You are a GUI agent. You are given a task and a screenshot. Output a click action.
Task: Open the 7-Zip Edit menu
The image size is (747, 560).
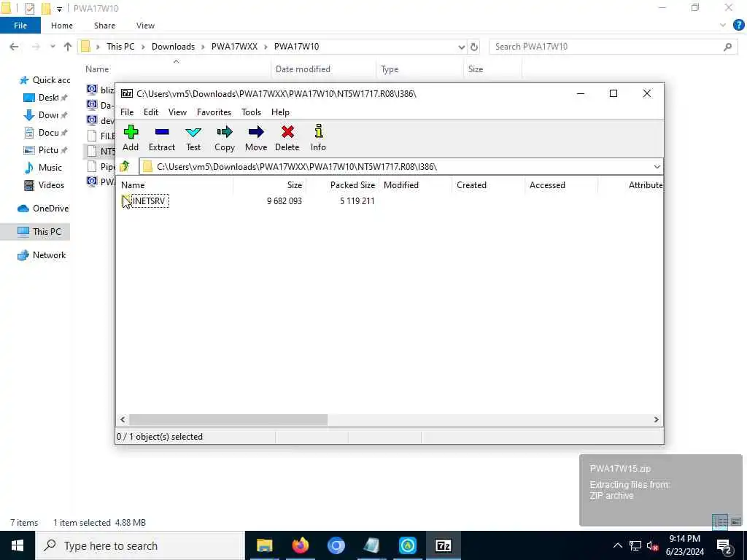click(x=150, y=112)
